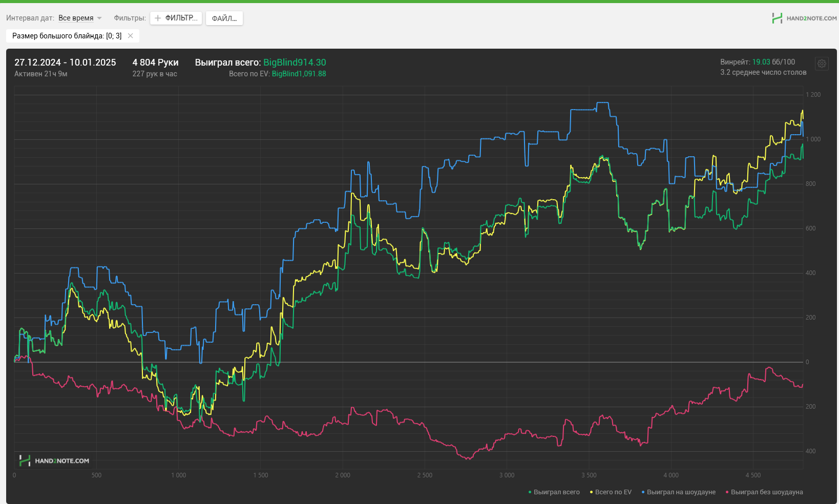Click the '19.03' winrate value
The height and width of the screenshot is (504, 839).
click(x=761, y=62)
